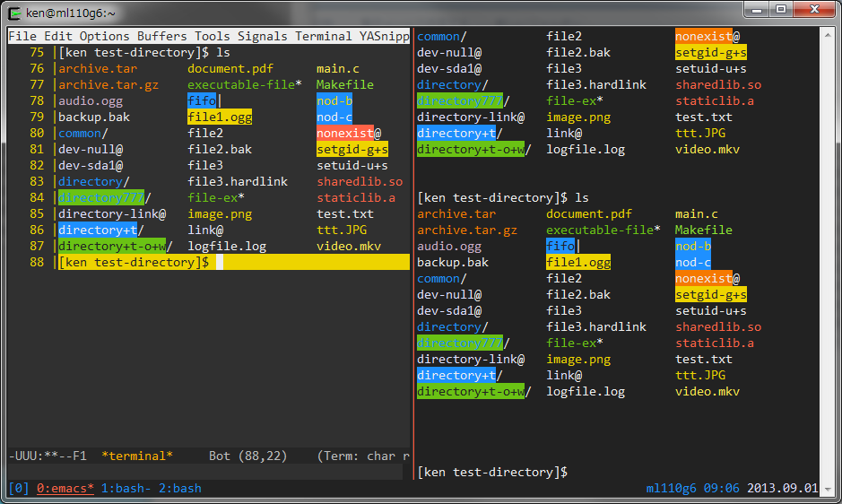Click document.pdf on Emacs line 76
Image resolution: width=842 pixels, height=504 pixels.
[x=230, y=69]
